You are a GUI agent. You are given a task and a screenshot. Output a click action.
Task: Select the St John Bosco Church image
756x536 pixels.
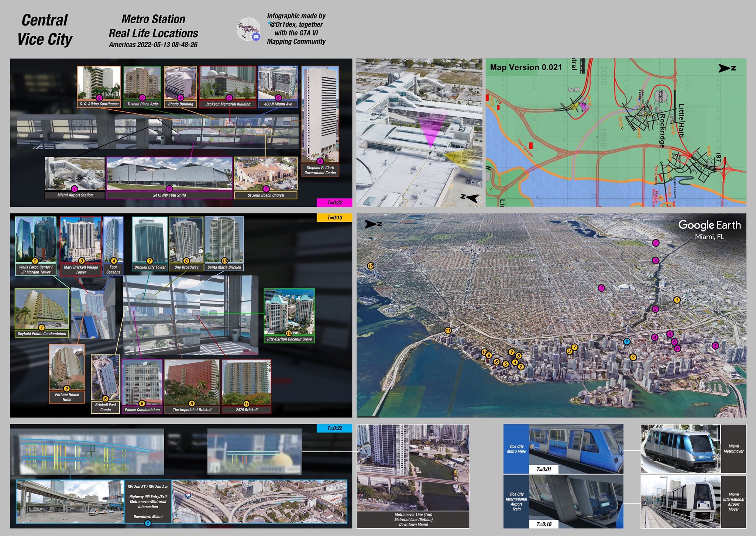tap(266, 173)
